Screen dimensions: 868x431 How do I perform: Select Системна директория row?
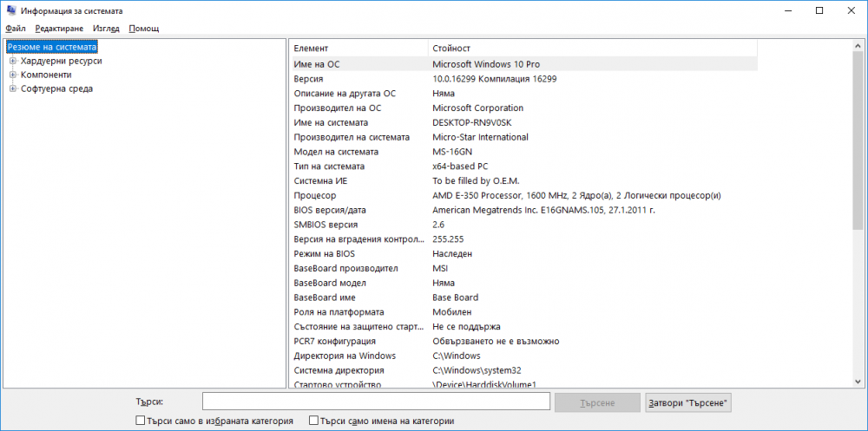pyautogui.click(x=523, y=370)
